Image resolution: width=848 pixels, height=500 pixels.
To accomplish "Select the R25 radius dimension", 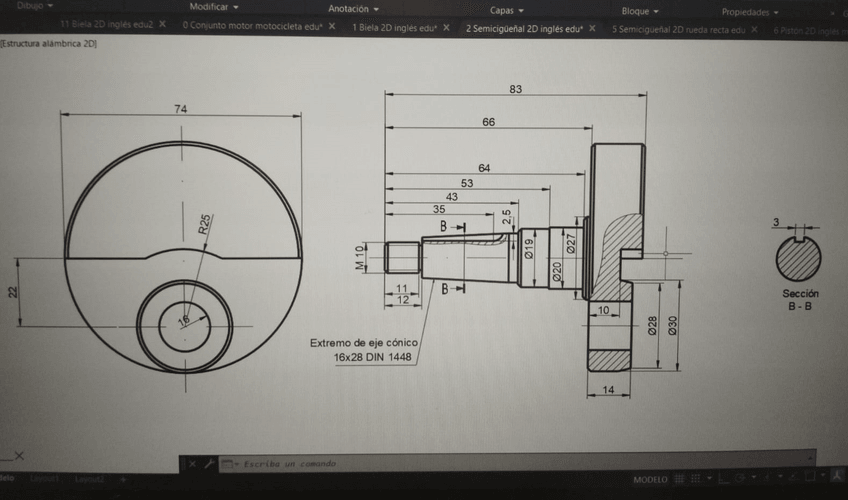I will [x=204, y=224].
